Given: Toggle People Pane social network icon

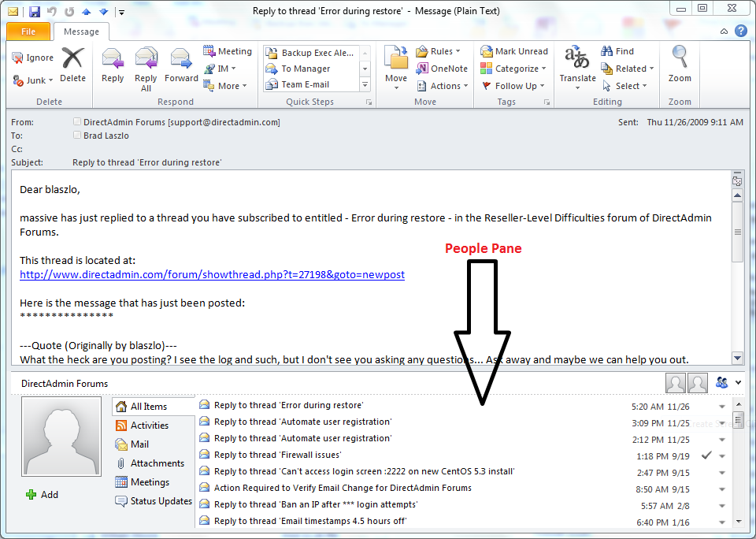Looking at the screenshot, I should pyautogui.click(x=721, y=383).
